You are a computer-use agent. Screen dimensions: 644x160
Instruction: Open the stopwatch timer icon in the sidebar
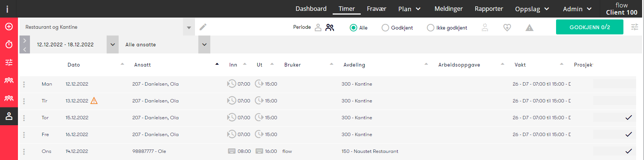pos(9,44)
